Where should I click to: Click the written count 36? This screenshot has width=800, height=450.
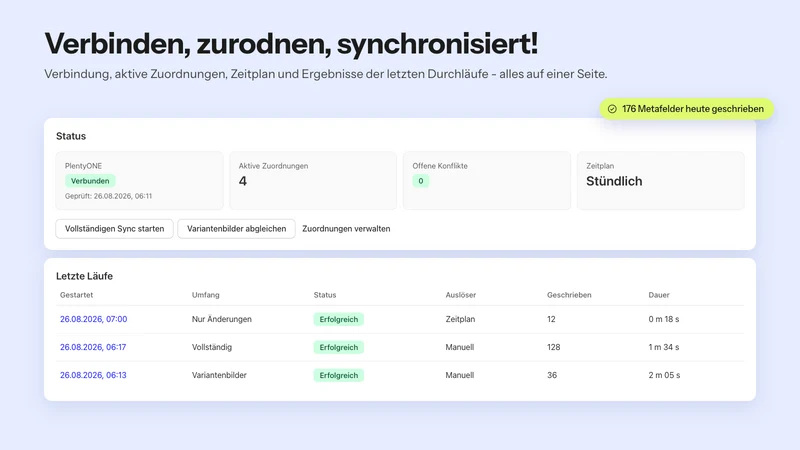pyautogui.click(x=552, y=375)
